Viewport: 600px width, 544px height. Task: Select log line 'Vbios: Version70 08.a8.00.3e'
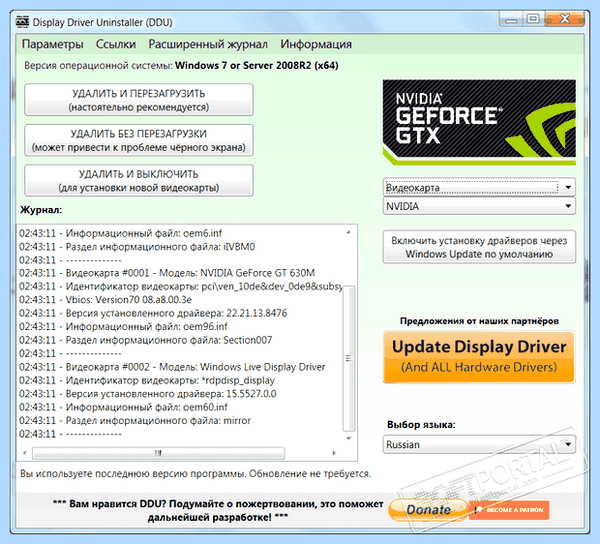coord(106,300)
